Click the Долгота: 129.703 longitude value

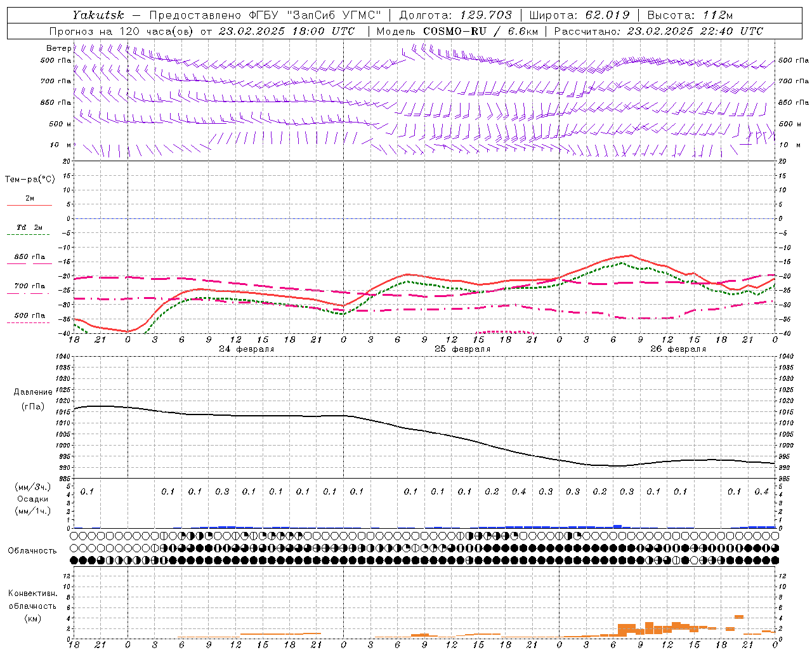[456, 15]
